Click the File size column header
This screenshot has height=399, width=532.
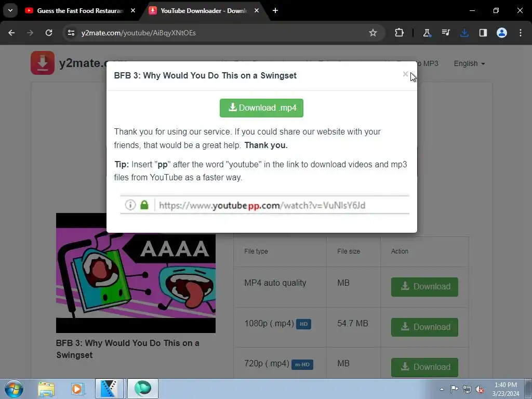tap(349, 251)
